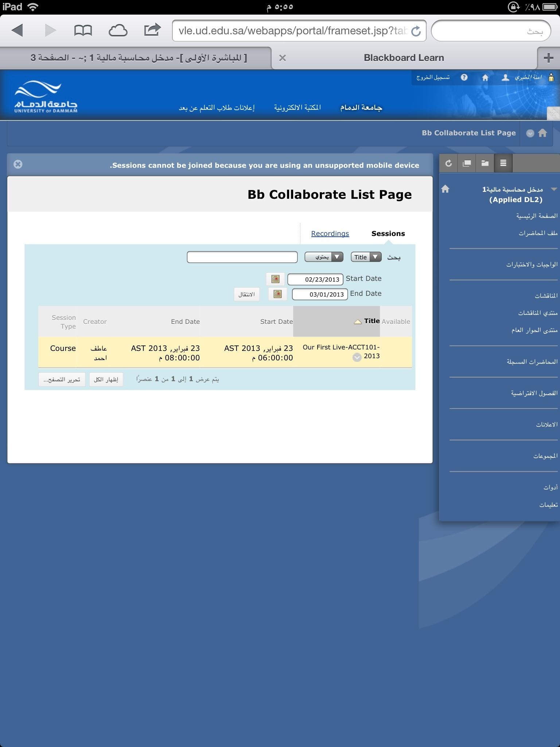Click the course home icon in sidebar
560x747 pixels.
(x=445, y=189)
